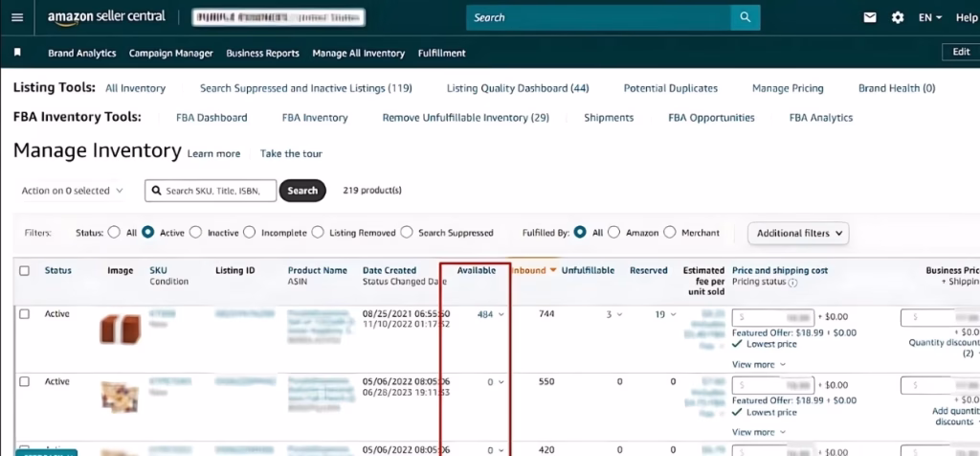Open Listing Quality Dashboard (44) link
Screen dimensions: 980x456
point(518,88)
